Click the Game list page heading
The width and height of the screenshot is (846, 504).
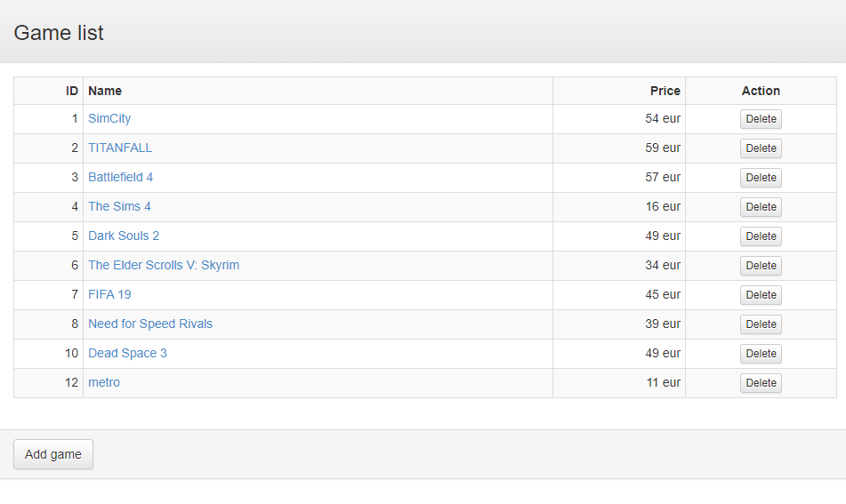tap(59, 33)
